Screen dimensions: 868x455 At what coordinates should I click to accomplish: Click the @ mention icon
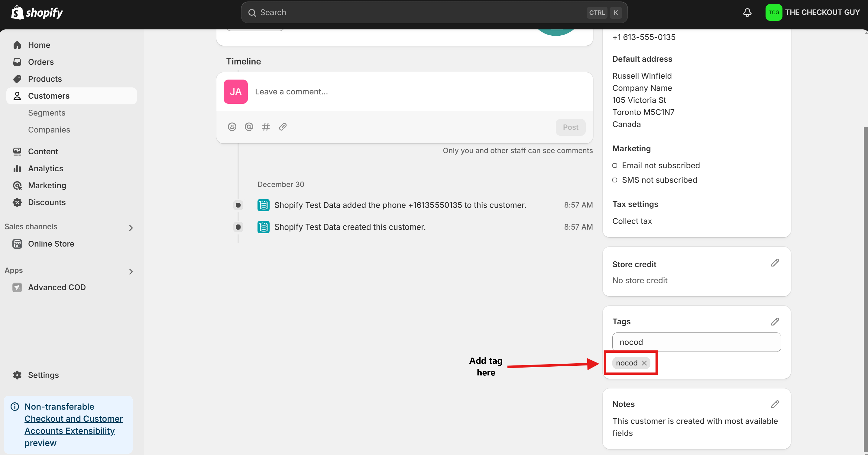(x=249, y=127)
